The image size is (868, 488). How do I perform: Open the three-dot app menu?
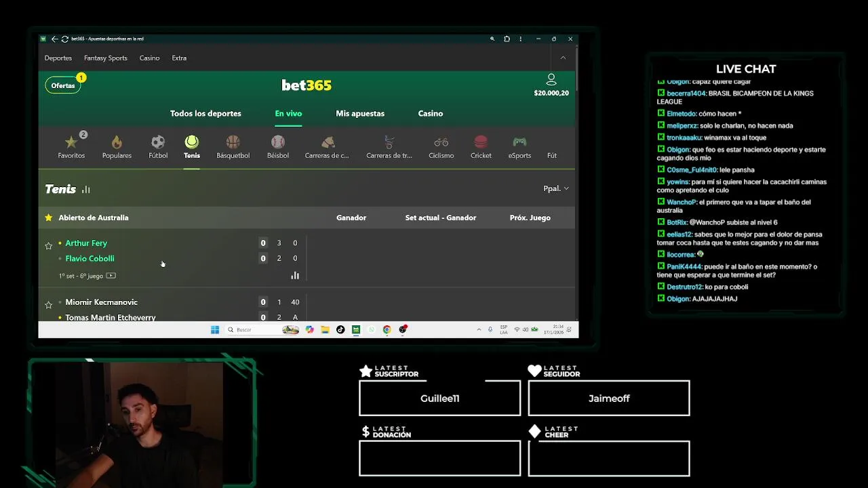[x=521, y=39]
